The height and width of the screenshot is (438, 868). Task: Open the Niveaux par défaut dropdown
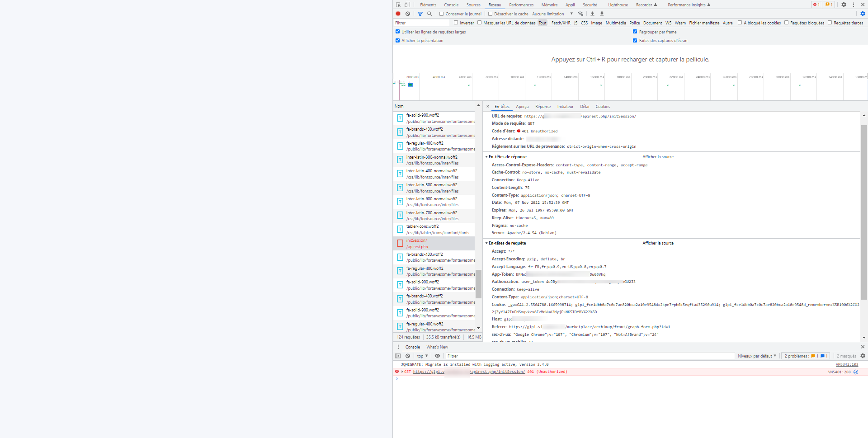point(757,356)
